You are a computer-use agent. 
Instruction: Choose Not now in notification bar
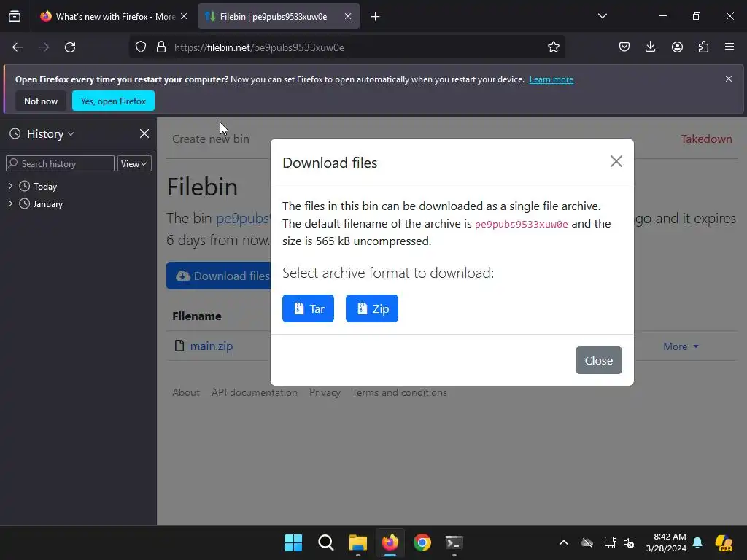point(41,101)
